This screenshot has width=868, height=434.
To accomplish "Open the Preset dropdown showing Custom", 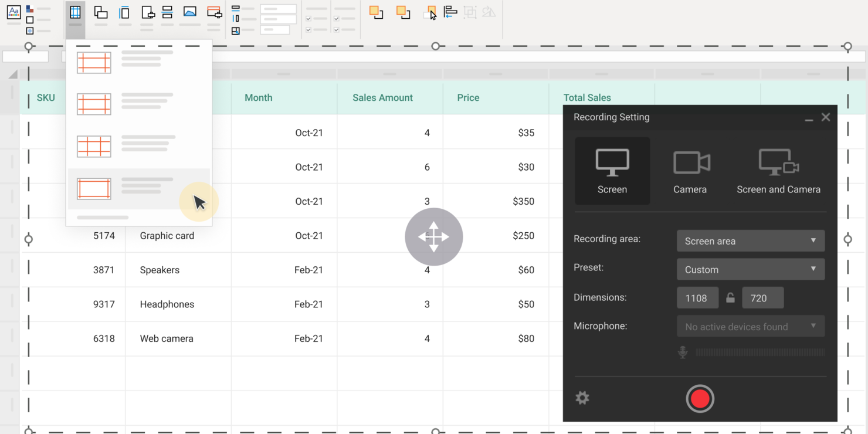I will coord(751,269).
